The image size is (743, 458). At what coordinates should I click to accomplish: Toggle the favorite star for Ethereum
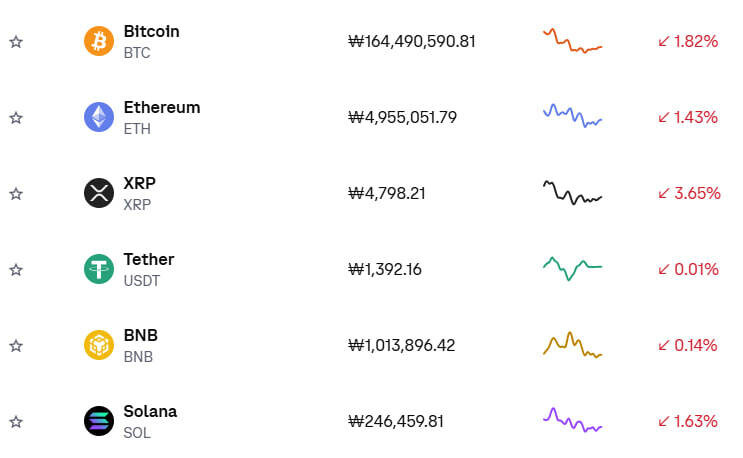16,118
